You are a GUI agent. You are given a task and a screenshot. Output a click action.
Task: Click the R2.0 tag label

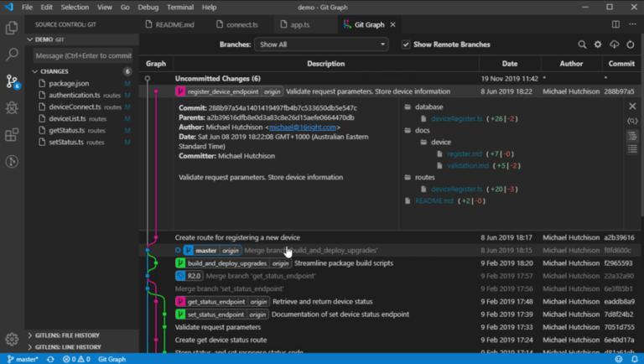(x=189, y=276)
